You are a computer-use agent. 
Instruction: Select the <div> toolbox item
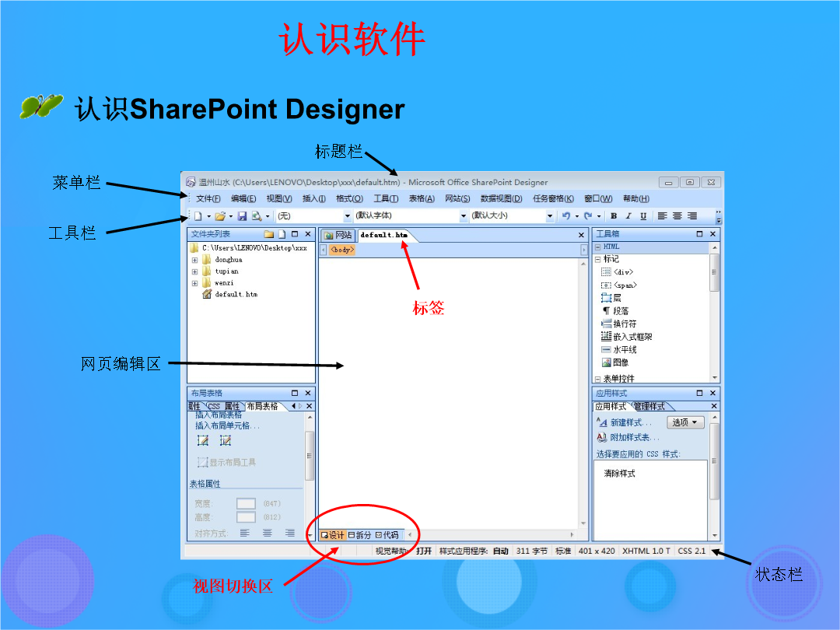tap(617, 272)
